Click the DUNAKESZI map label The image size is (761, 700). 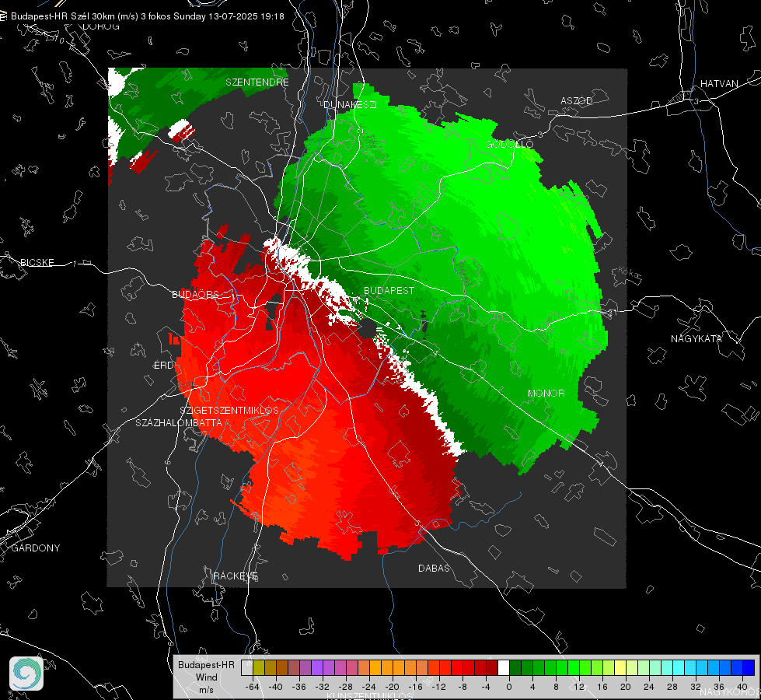click(x=350, y=104)
